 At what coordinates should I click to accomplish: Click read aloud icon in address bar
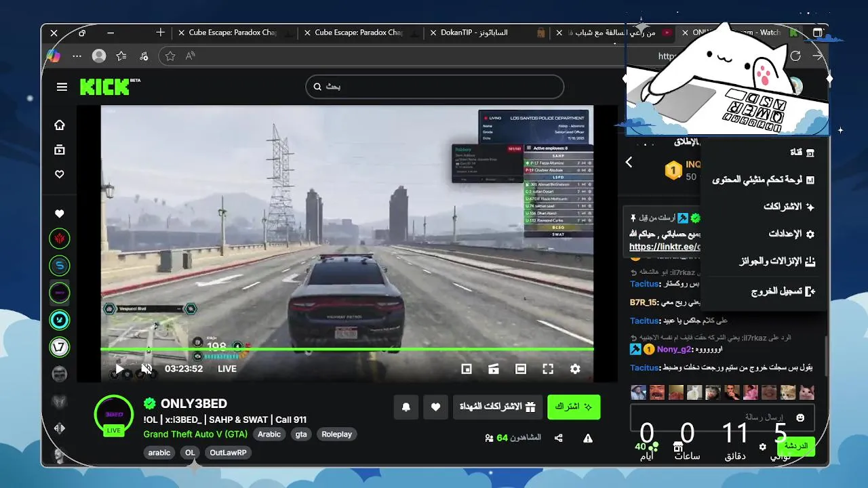pyautogui.click(x=191, y=56)
